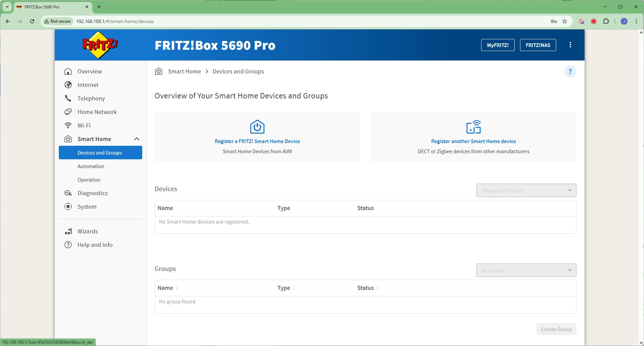This screenshot has height=346, width=644.
Task: Click the FRITZ!NAS button
Action: [x=538, y=45]
